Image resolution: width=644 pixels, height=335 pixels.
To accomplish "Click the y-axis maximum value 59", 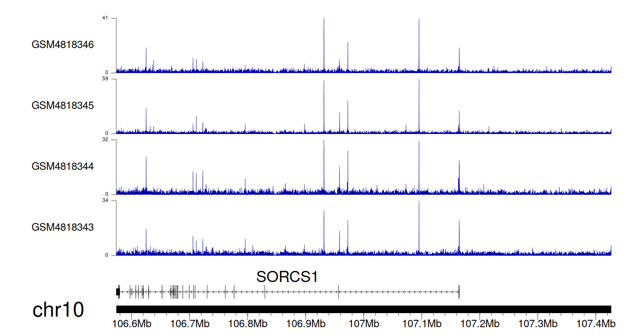I will click(x=105, y=79).
